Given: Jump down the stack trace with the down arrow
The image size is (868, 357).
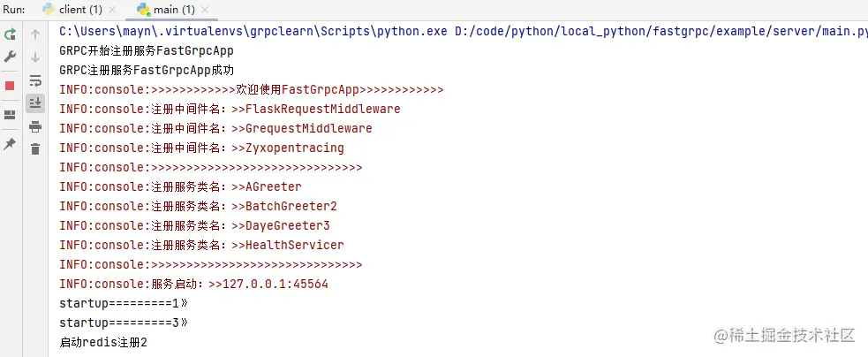Looking at the screenshot, I should (35, 57).
